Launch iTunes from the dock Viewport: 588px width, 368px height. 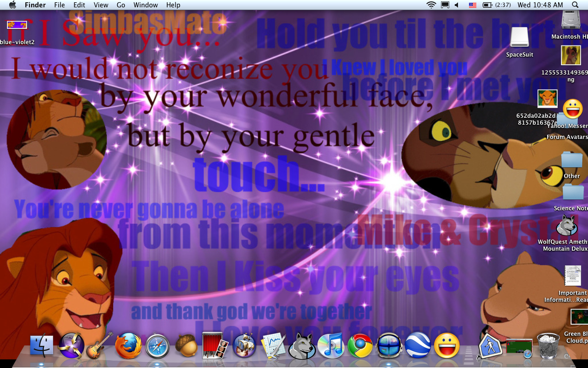click(330, 345)
